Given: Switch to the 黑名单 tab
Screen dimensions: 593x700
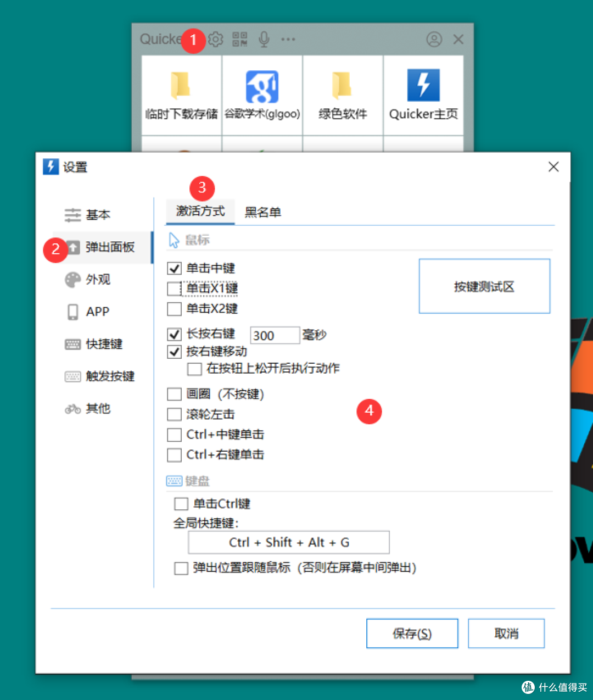Looking at the screenshot, I should pos(263,212).
